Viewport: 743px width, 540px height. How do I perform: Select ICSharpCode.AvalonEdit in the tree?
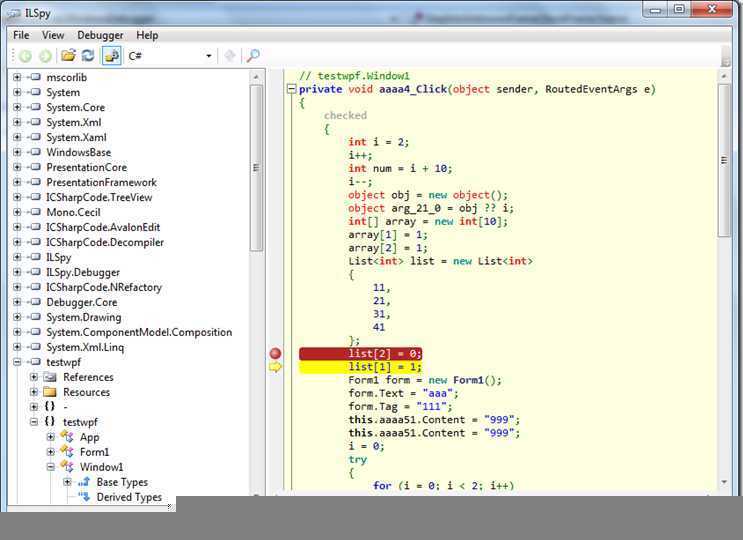click(x=103, y=227)
